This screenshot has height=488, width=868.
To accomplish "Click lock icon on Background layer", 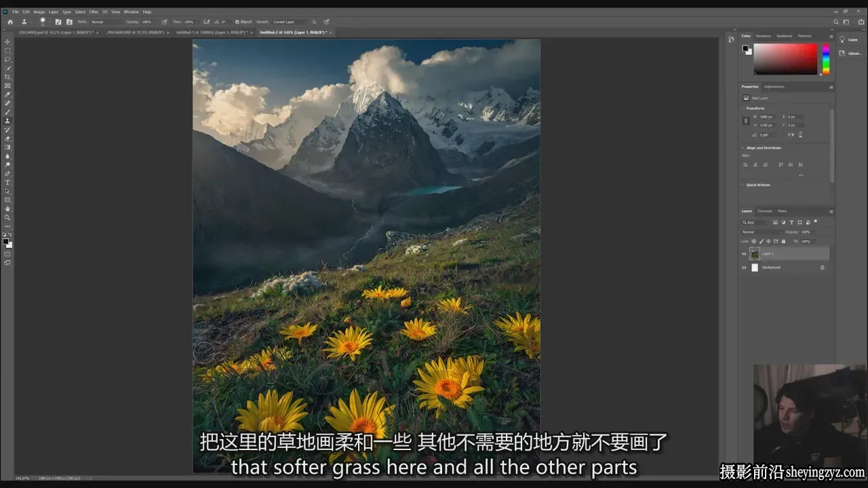I will tap(823, 267).
